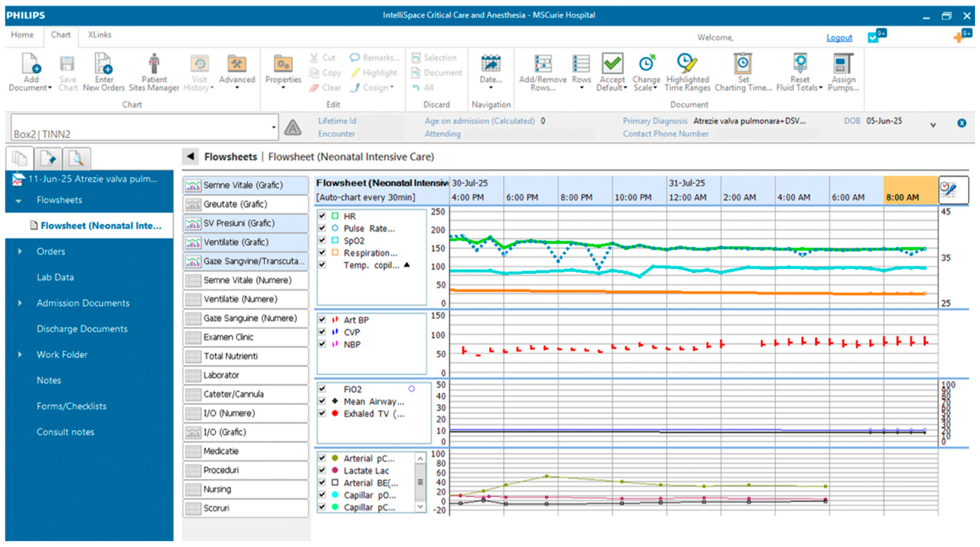
Task: Uncheck the HR trend checkbox
Action: 322,216
